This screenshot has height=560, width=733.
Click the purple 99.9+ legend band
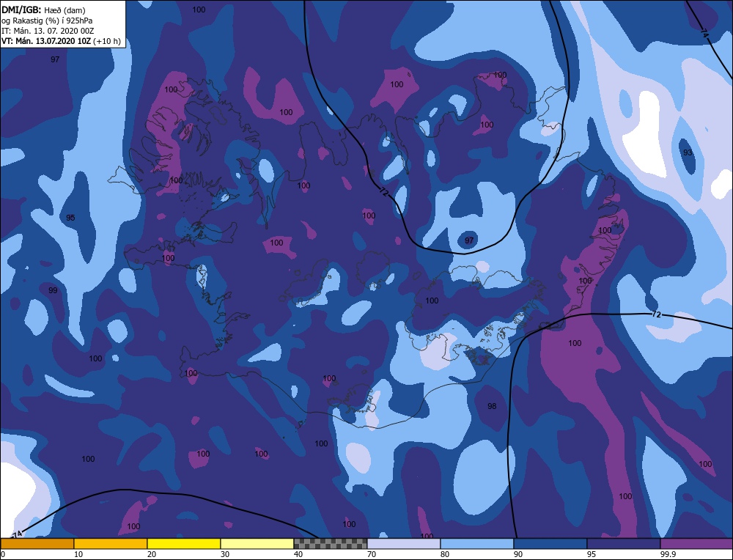(x=696, y=544)
